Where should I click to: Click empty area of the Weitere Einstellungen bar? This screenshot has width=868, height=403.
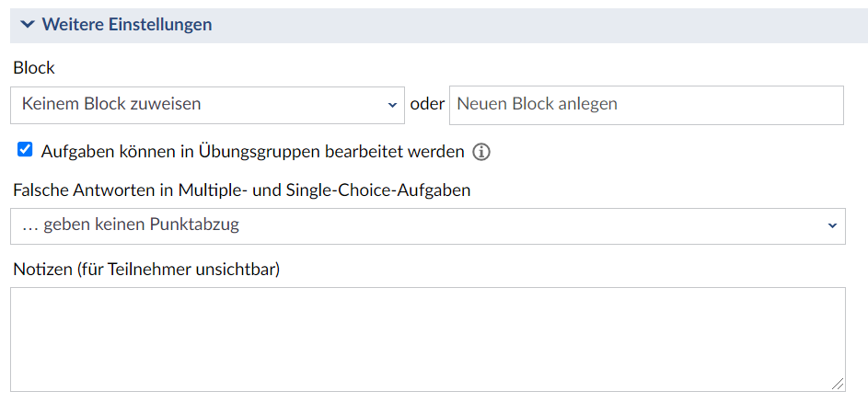[537, 25]
